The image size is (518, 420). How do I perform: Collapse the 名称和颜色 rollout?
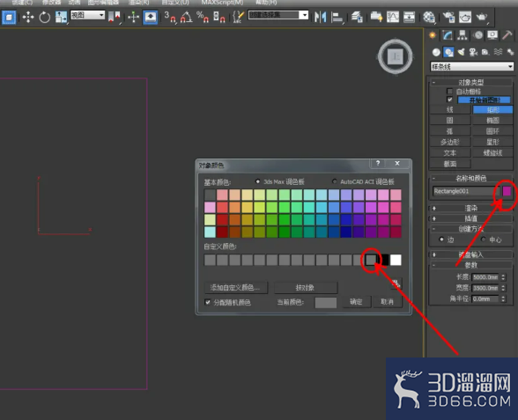[470, 178]
